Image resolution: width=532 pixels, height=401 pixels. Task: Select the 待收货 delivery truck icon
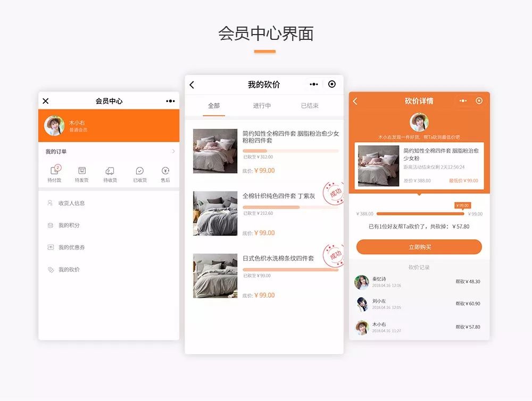[110, 171]
